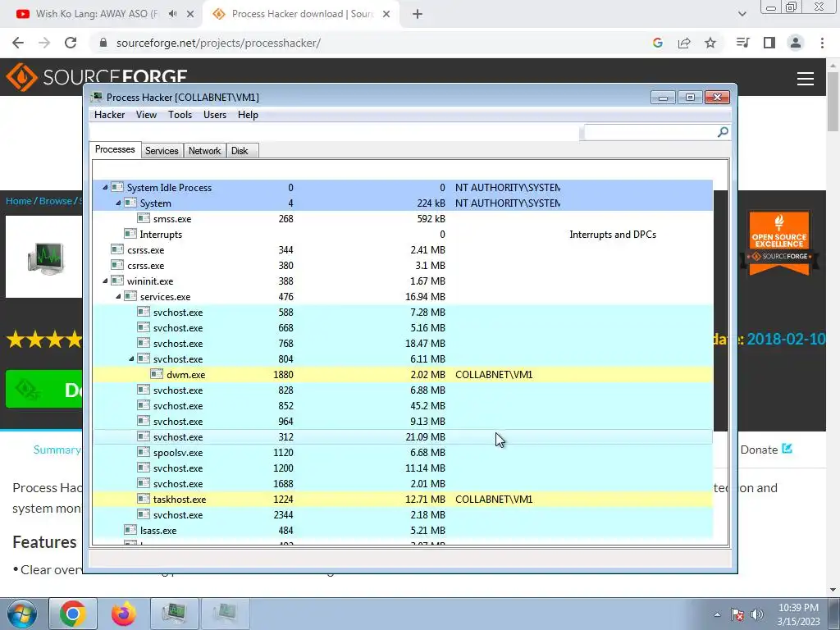The height and width of the screenshot is (630, 840).
Task: Click the Home breadcrumb link
Action: tap(19, 201)
